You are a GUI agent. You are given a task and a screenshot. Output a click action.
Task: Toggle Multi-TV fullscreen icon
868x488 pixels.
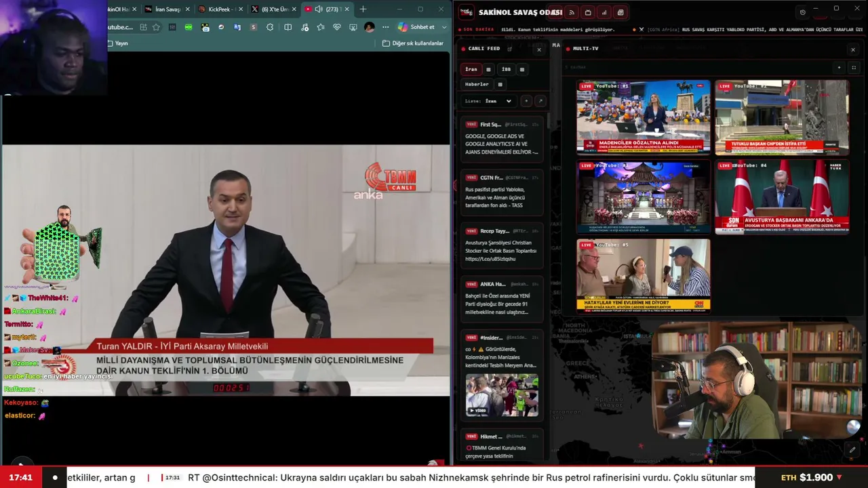click(854, 68)
